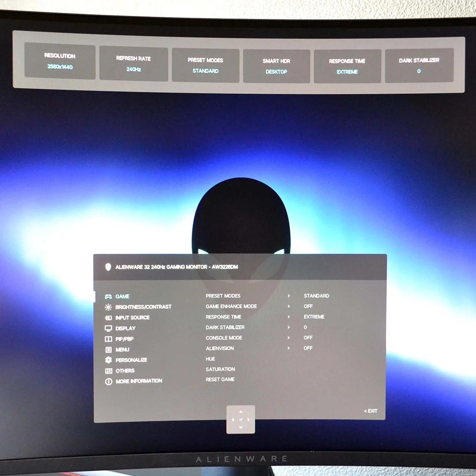Click the Smart HDR Desktop status tile
Viewport: 476px width, 476px height.
point(276,66)
